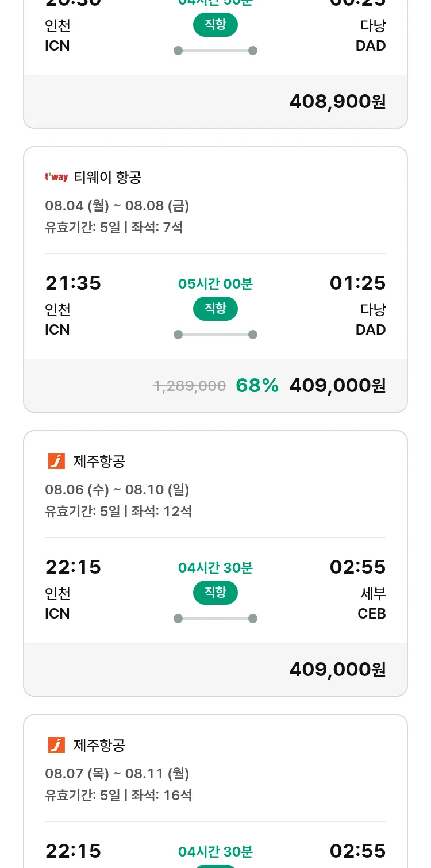Tap the 직항 badge on the Cebu flight
Viewport: 431px width, 868px height.
point(215,593)
